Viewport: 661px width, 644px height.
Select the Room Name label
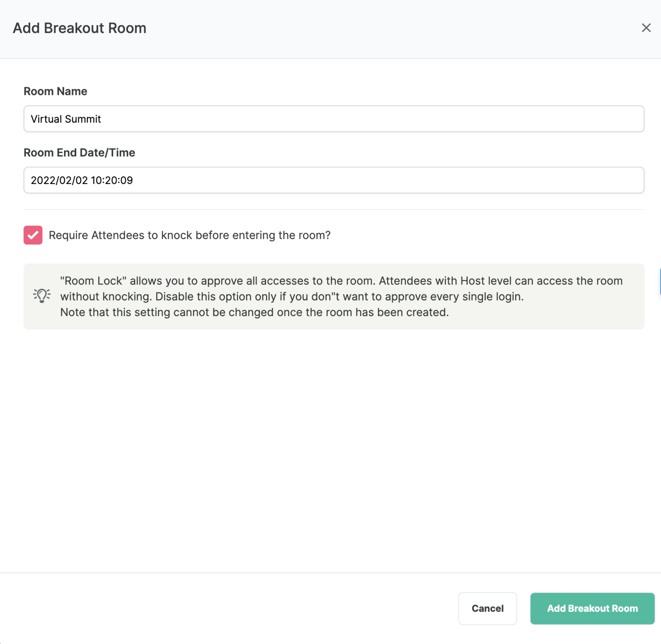tap(55, 91)
